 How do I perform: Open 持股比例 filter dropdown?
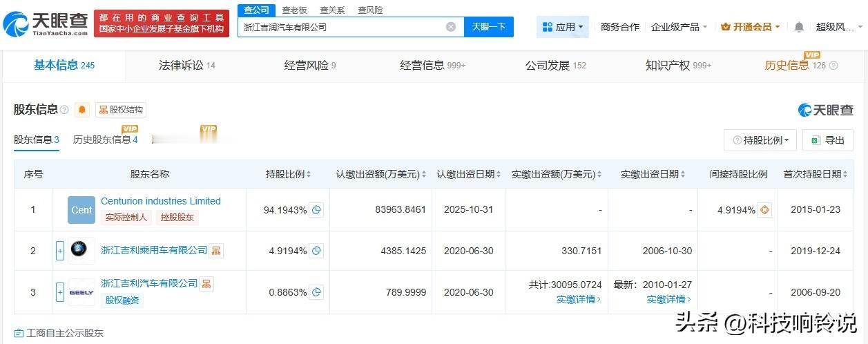pos(760,140)
